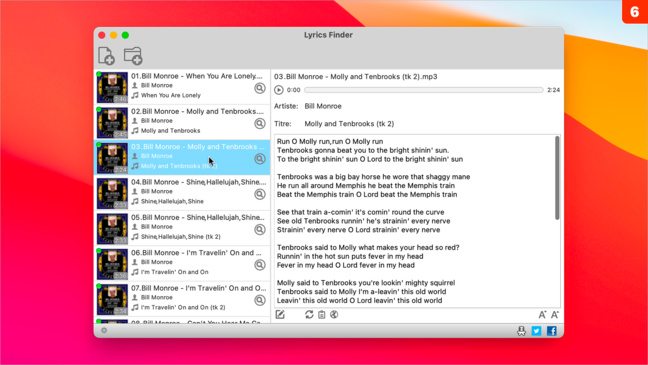Select track 02 Molly and Tenbrooks
The width and height of the screenshot is (648, 365).
pos(182,122)
